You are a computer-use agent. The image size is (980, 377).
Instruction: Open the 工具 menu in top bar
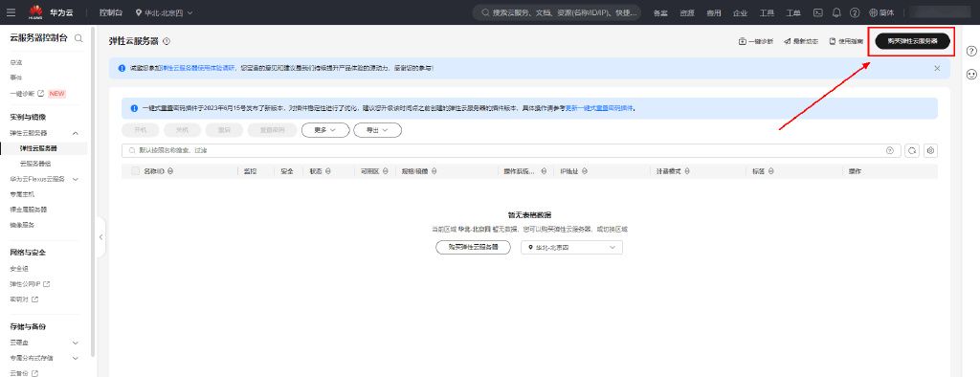tap(767, 12)
